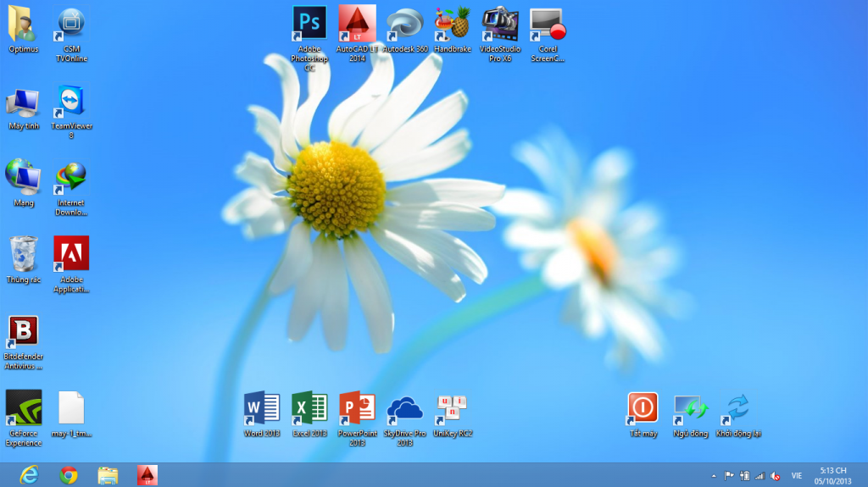Select the PowerPoint 2013 icon

pos(357,407)
